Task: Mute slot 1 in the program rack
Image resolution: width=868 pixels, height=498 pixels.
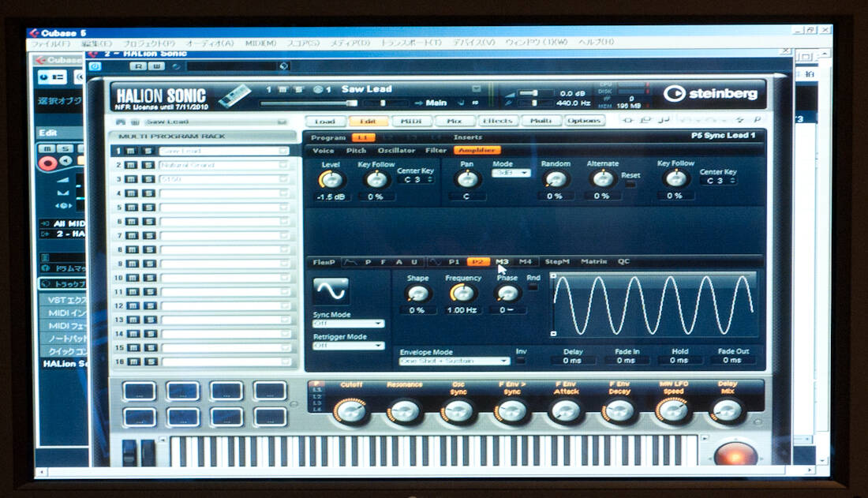Action: tap(131, 151)
